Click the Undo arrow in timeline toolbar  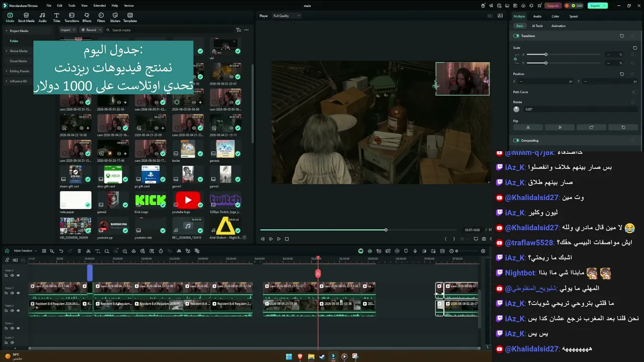(x=61, y=251)
